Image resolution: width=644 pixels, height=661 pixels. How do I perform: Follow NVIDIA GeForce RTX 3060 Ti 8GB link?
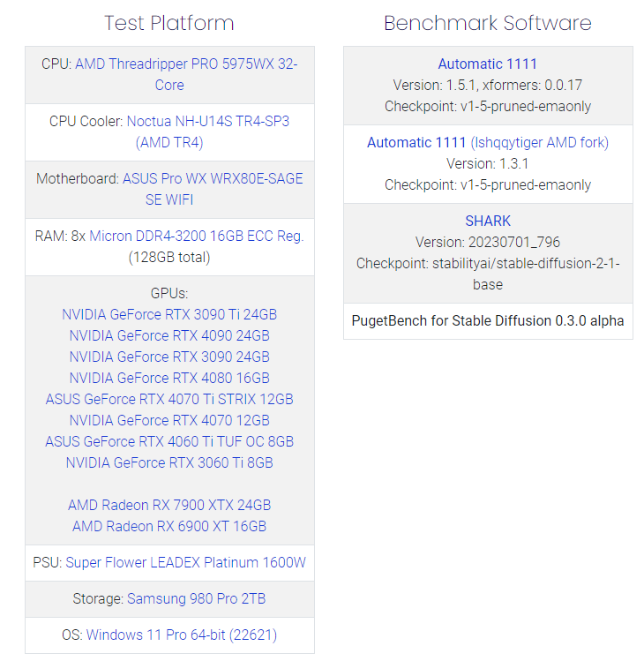pyautogui.click(x=169, y=462)
